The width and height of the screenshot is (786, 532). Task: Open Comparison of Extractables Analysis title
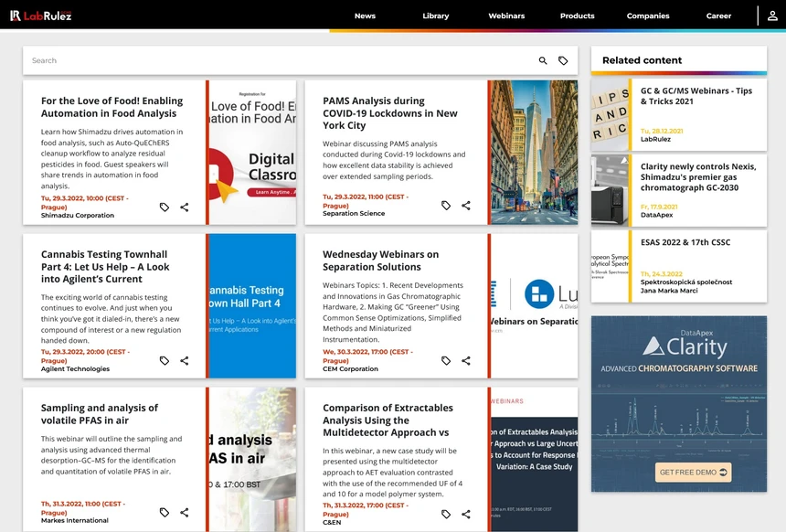(x=388, y=420)
